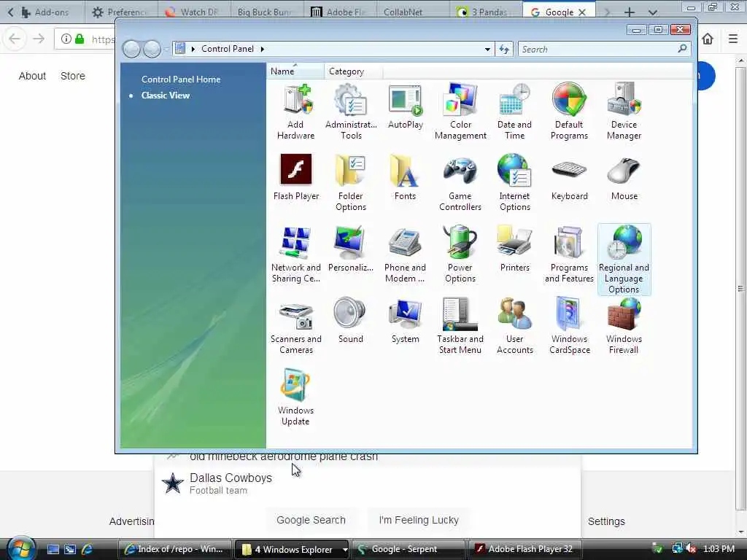The image size is (747, 560).
Task: Open the browser hamburger menu
Action: pos(733,39)
